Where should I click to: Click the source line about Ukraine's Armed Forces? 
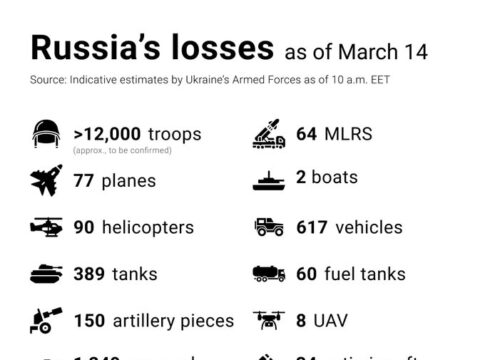(x=210, y=80)
